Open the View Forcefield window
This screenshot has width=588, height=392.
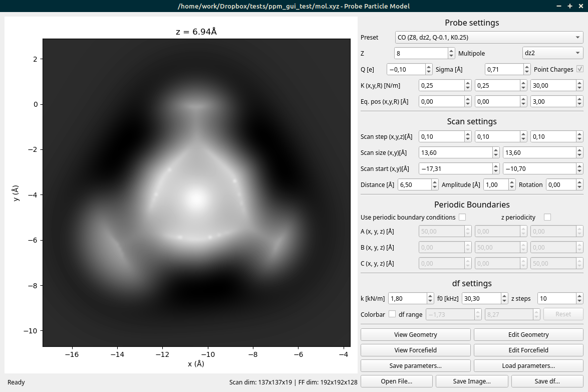click(x=416, y=350)
